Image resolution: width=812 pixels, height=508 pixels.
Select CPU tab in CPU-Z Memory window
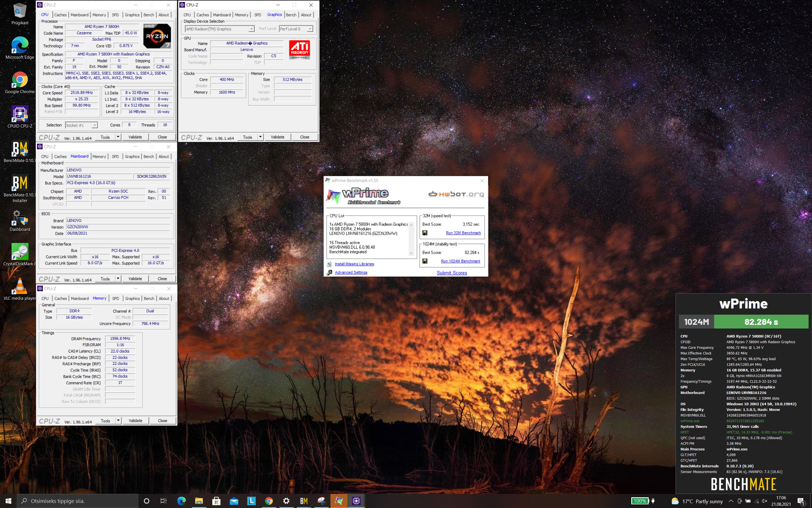pyautogui.click(x=45, y=298)
